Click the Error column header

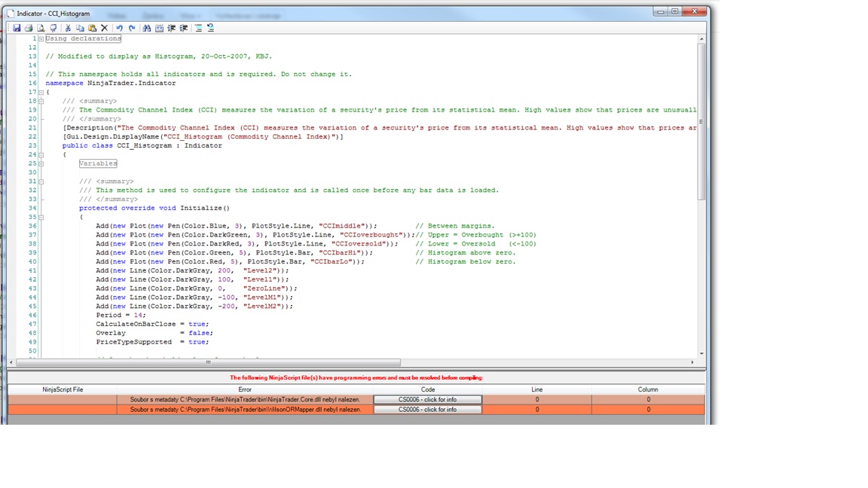(x=245, y=389)
